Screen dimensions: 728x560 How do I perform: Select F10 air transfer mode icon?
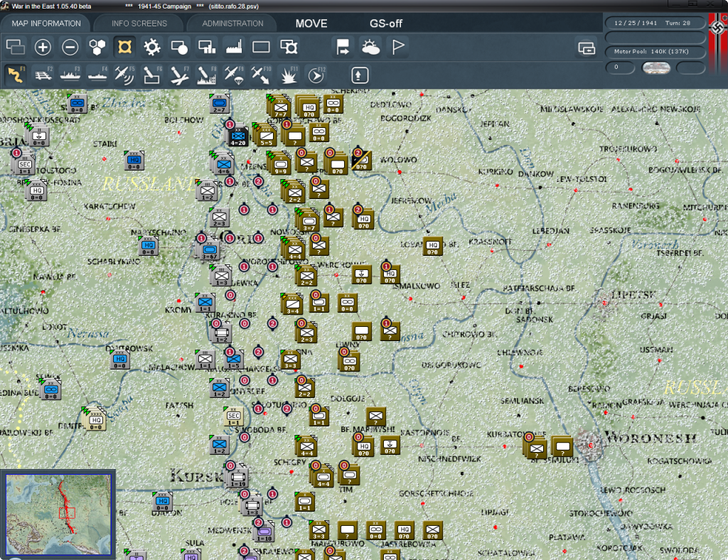pos(261,75)
